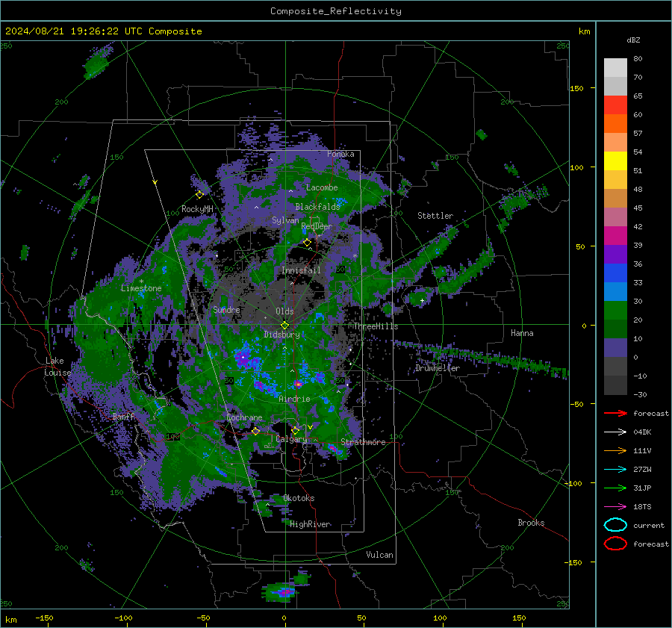The image size is (672, 628).
Task: Click the Banff label
Action: [x=123, y=417]
